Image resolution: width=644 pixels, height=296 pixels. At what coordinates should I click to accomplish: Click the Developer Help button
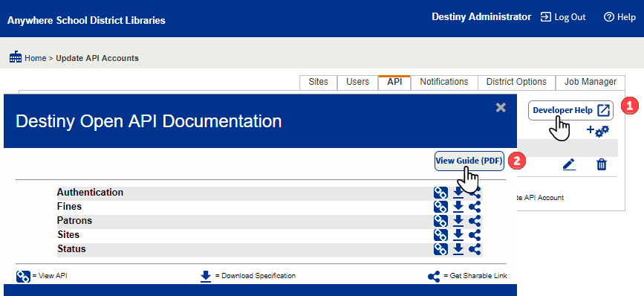(x=570, y=110)
